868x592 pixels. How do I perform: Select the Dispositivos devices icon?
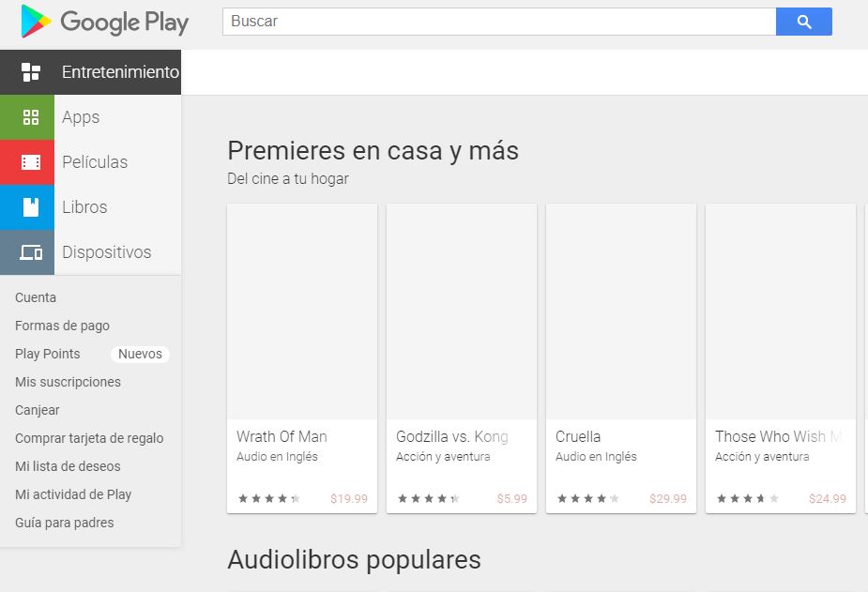click(31, 252)
